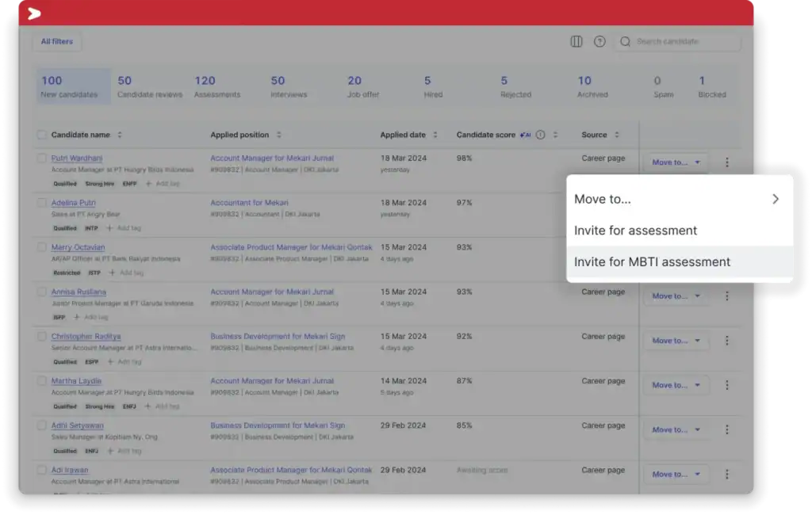Tick the checkbox for Adelina Putri
The image size is (812, 515).
coord(42,203)
